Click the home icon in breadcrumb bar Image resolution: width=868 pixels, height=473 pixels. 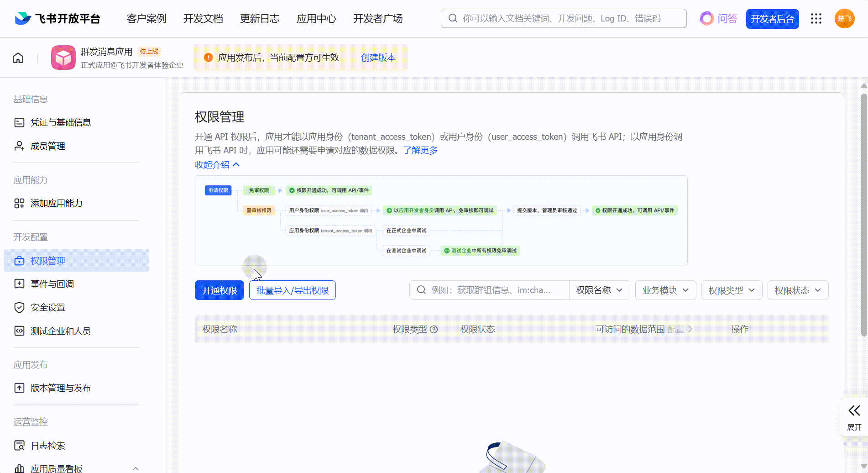click(x=18, y=58)
